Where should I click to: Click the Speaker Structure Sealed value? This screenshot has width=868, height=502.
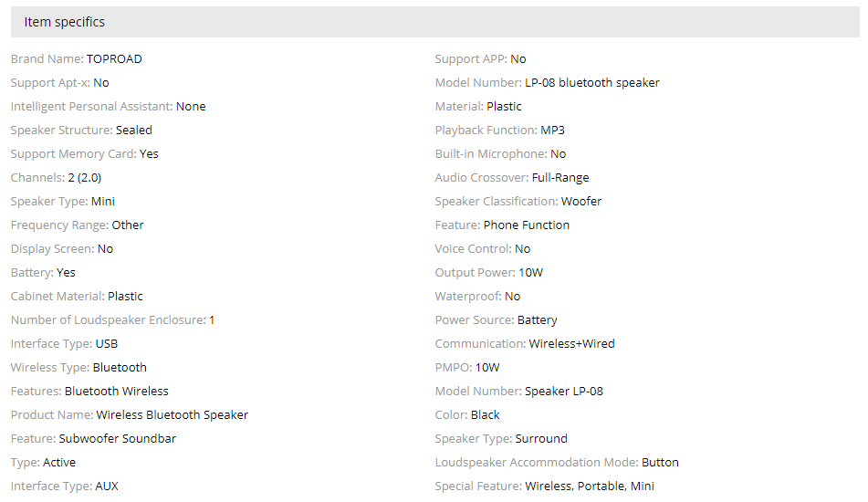pos(134,131)
